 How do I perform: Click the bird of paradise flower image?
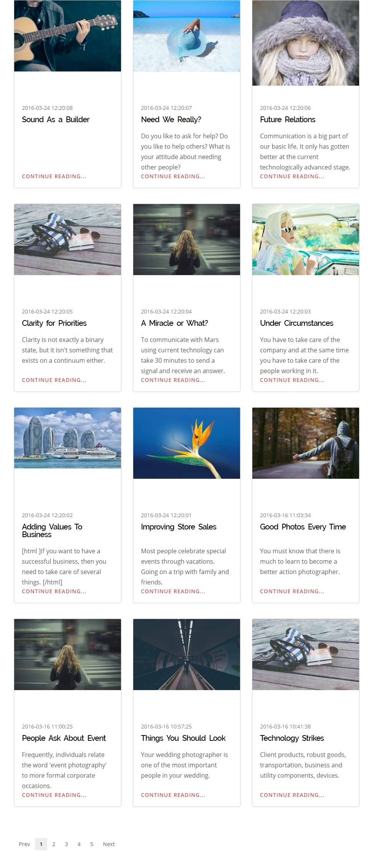click(x=187, y=443)
